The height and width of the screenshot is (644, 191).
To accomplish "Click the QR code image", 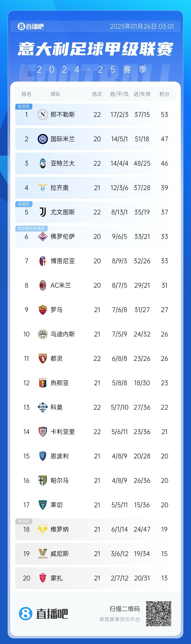I will 159,614.
